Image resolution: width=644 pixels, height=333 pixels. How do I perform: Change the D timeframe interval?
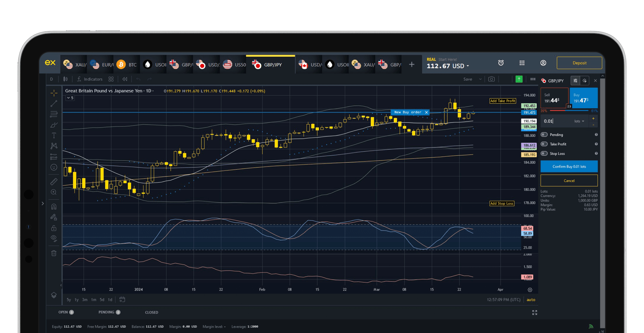click(51, 79)
